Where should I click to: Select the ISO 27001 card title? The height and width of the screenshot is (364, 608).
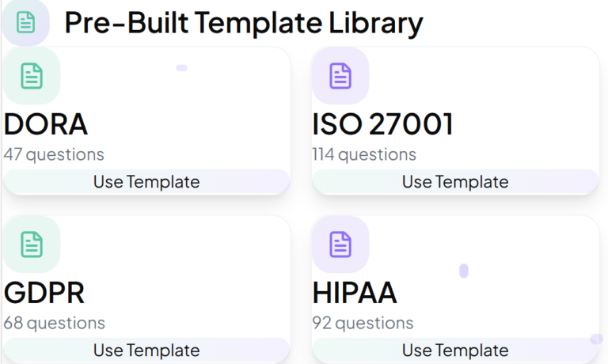click(382, 124)
